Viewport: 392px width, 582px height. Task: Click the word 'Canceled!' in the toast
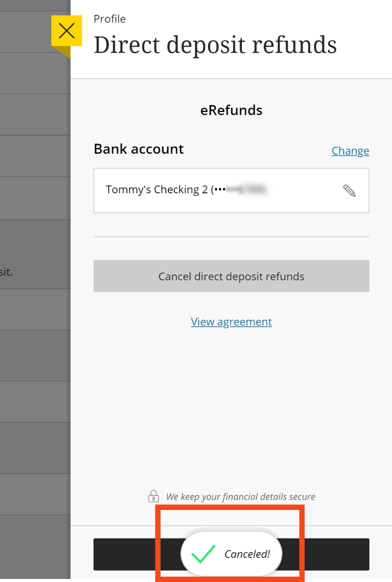click(x=247, y=554)
